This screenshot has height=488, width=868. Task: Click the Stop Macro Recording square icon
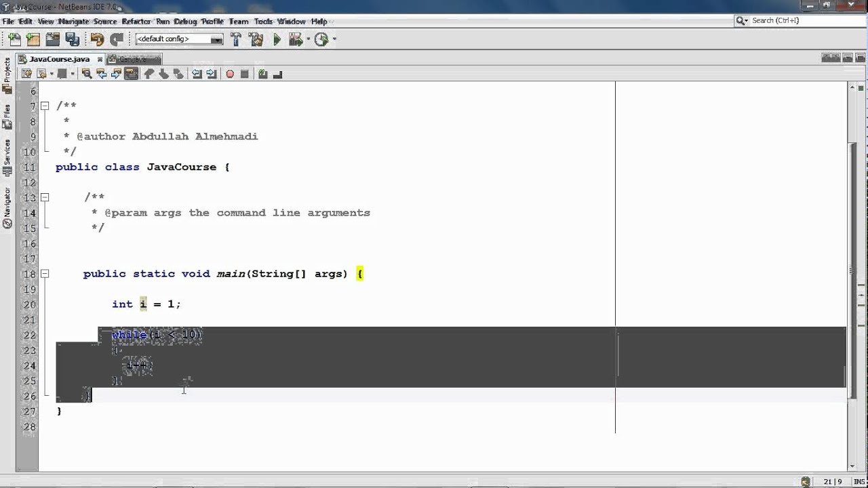(245, 74)
